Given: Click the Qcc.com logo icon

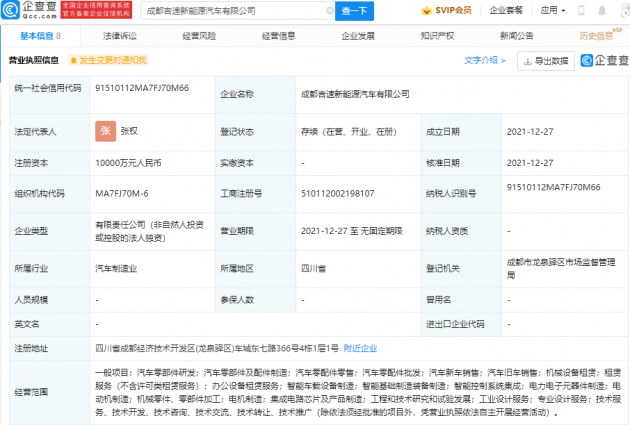Looking at the screenshot, I should point(10,10).
